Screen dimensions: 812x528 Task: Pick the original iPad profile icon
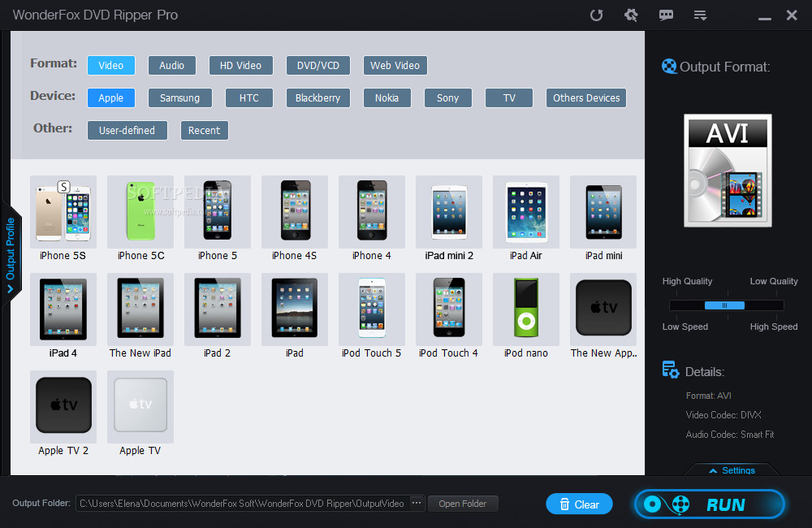(295, 309)
